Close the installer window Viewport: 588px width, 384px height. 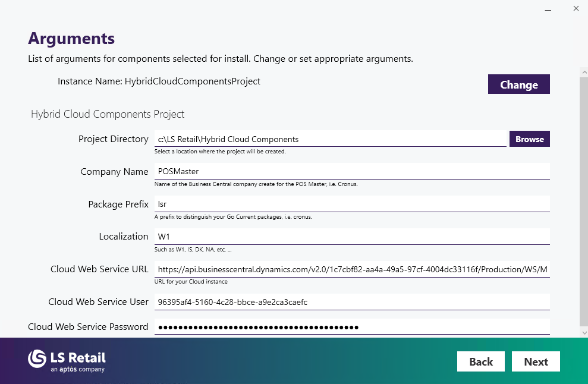point(576,9)
